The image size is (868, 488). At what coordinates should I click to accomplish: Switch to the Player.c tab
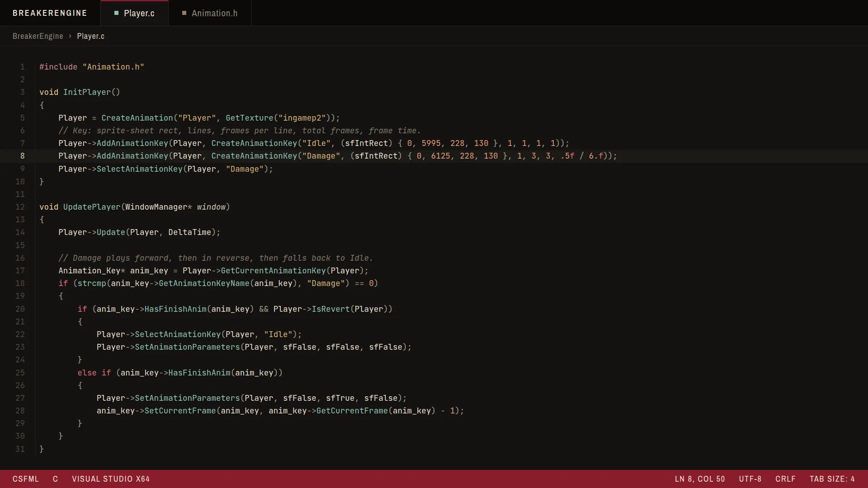coord(134,13)
